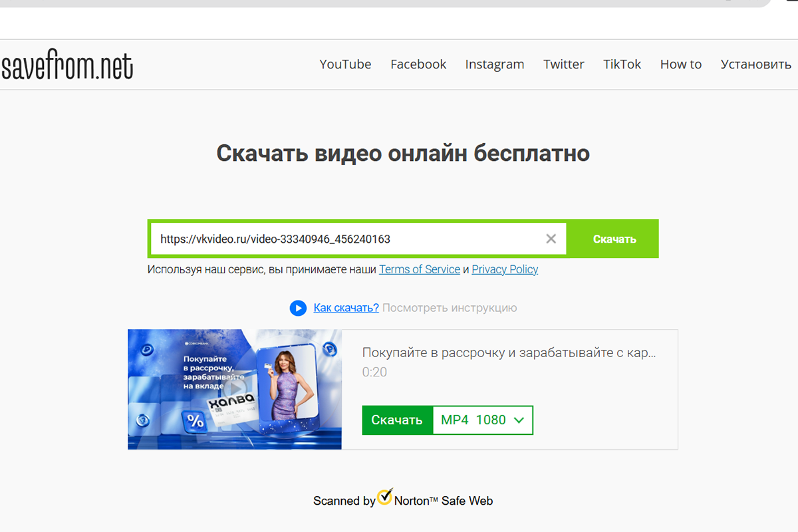The image size is (798, 532).
Task: Open the YouTube menu item
Action: 345,65
